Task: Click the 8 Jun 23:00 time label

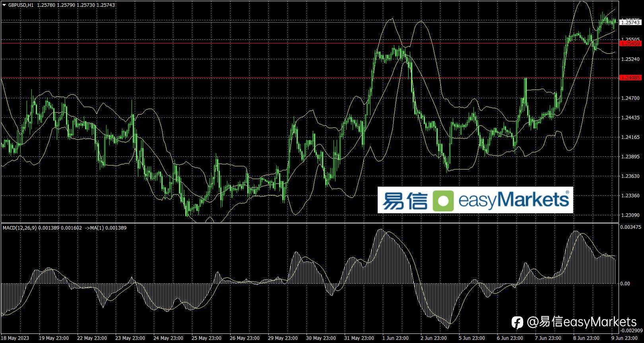Action: pyautogui.click(x=586, y=338)
